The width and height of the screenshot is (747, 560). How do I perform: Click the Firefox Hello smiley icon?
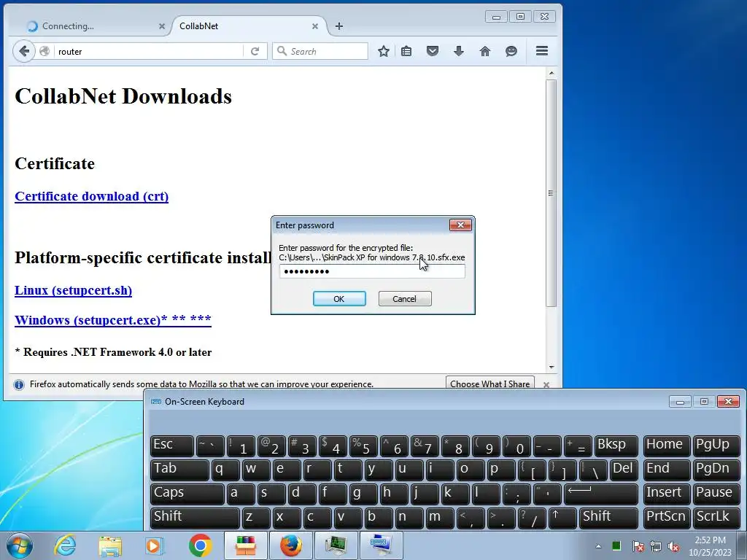511,51
